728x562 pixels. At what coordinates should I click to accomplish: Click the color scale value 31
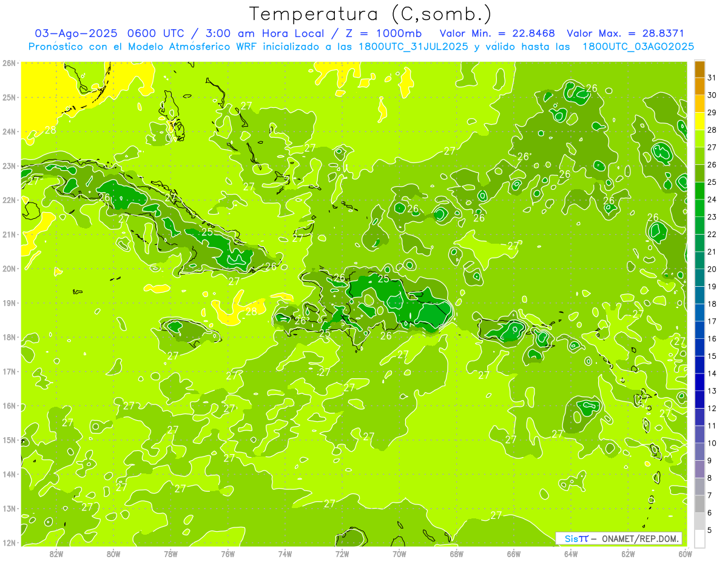(x=712, y=78)
